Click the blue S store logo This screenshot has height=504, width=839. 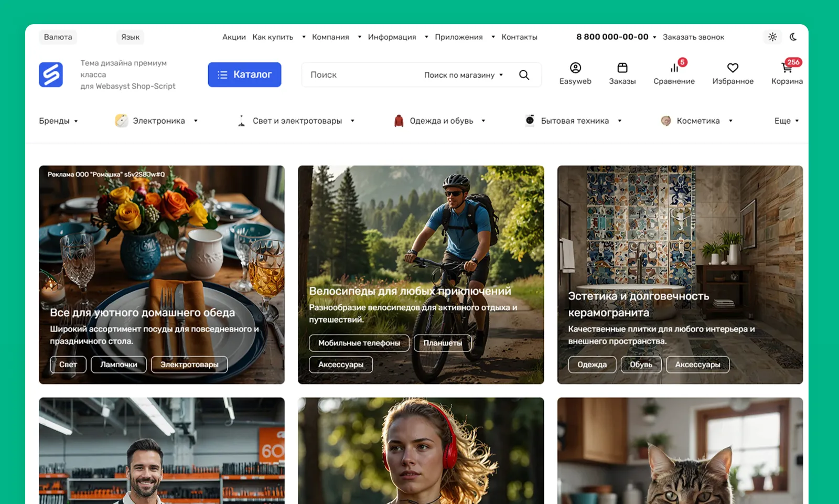coord(51,74)
